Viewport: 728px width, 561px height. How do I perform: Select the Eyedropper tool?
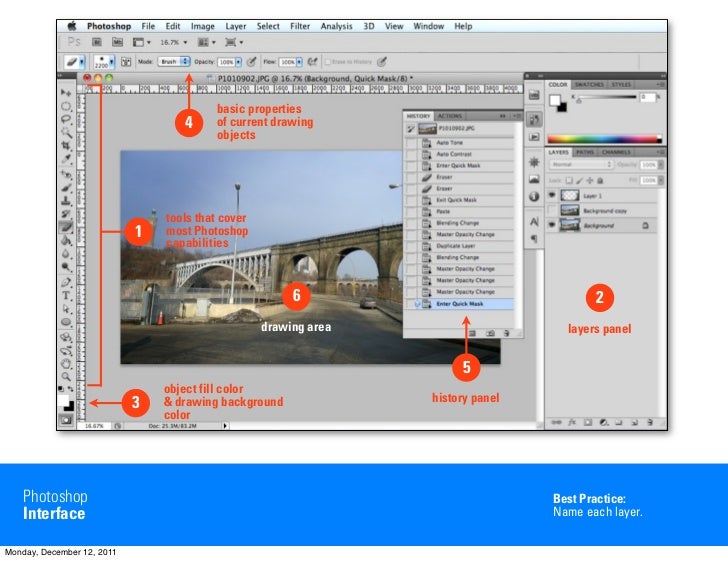(x=66, y=159)
